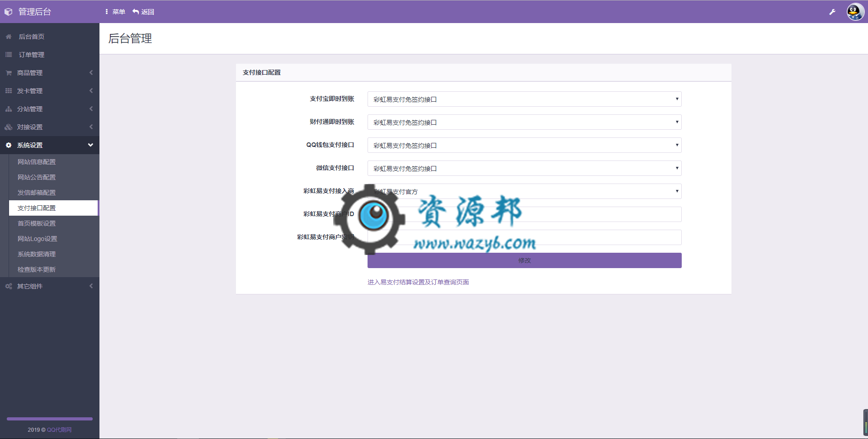Image resolution: width=868 pixels, height=439 pixels.
Task: Toggle the 菜单 sidebar button
Action: pos(115,12)
